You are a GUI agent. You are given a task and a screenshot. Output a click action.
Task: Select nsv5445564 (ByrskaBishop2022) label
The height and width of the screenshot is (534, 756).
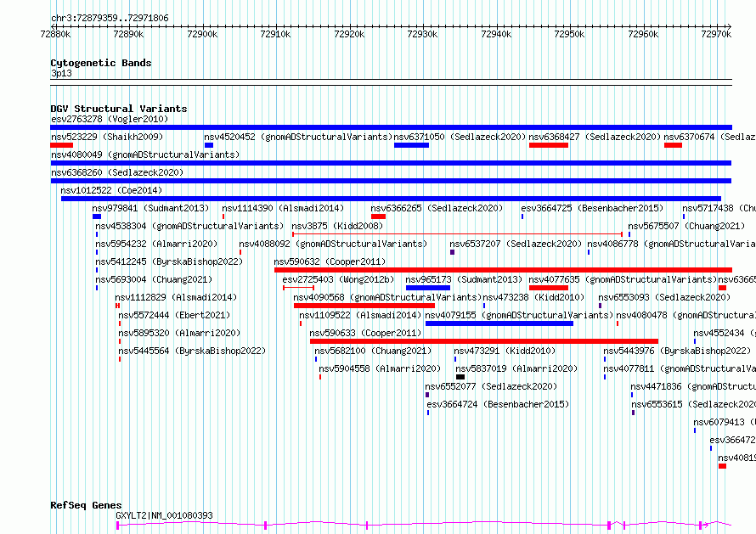[192, 351]
